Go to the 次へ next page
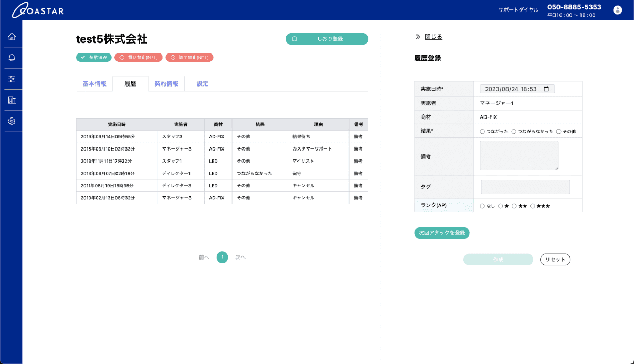Screen dimensions: 634x364 tap(240, 258)
